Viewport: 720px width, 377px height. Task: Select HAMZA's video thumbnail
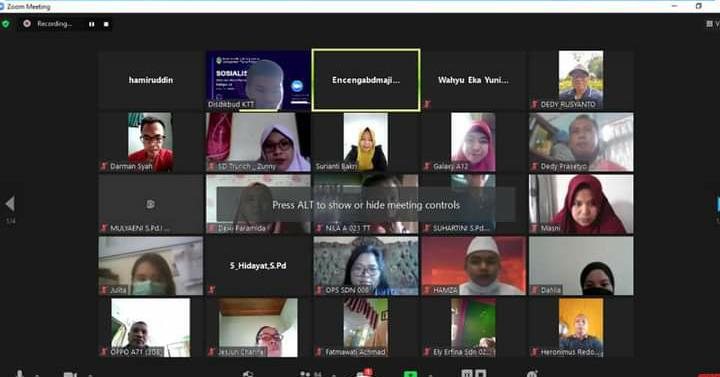(x=473, y=266)
